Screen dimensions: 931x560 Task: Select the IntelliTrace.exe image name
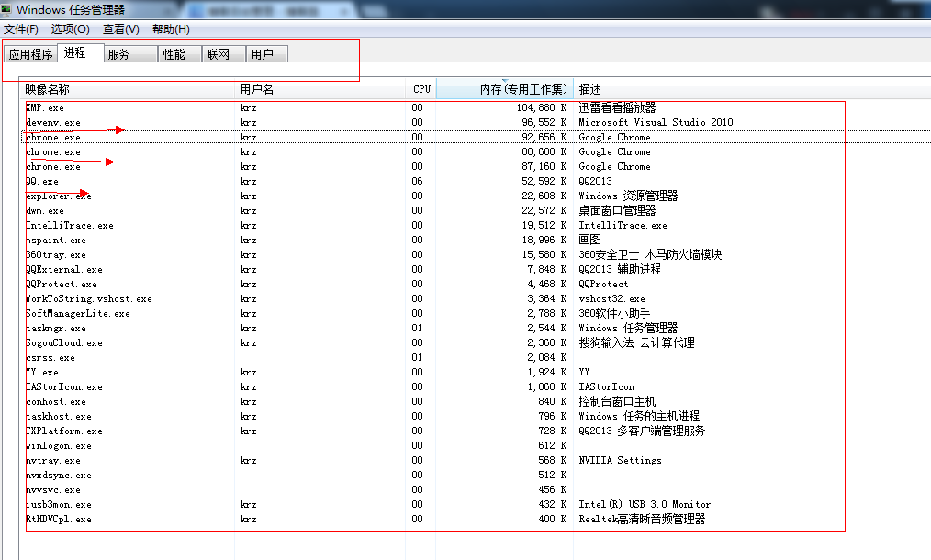point(70,225)
